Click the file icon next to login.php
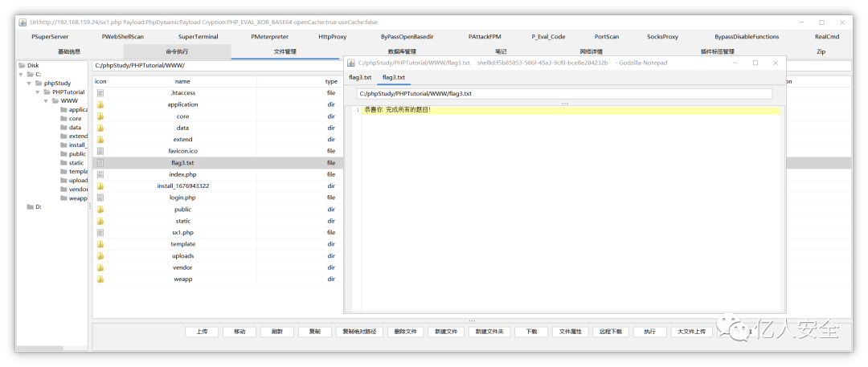868x367 pixels. click(100, 198)
